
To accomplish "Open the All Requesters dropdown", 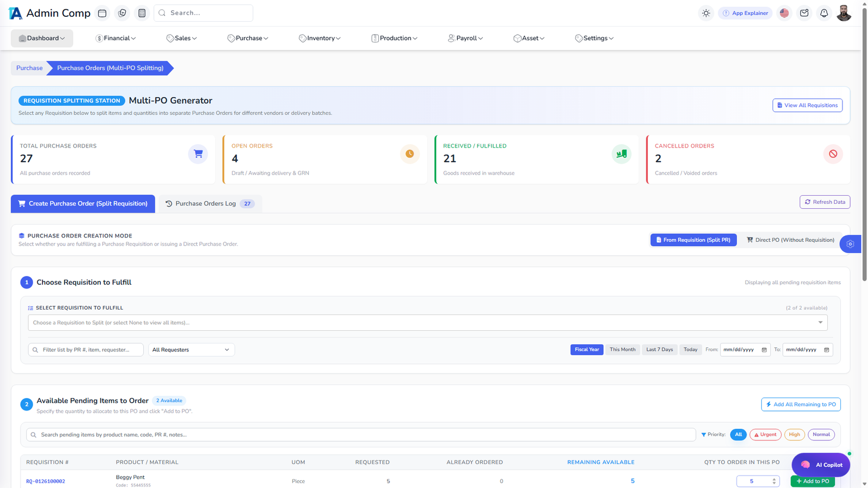I will 192,350.
